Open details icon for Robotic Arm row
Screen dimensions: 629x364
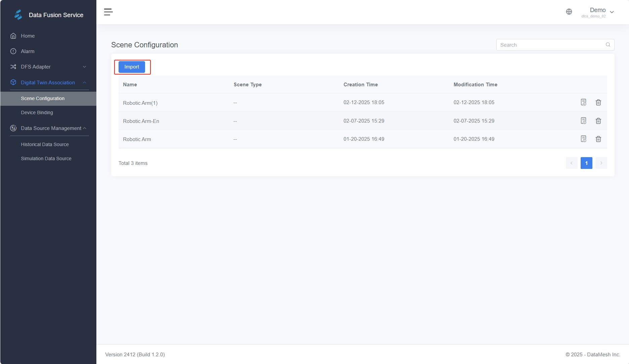coord(584,139)
